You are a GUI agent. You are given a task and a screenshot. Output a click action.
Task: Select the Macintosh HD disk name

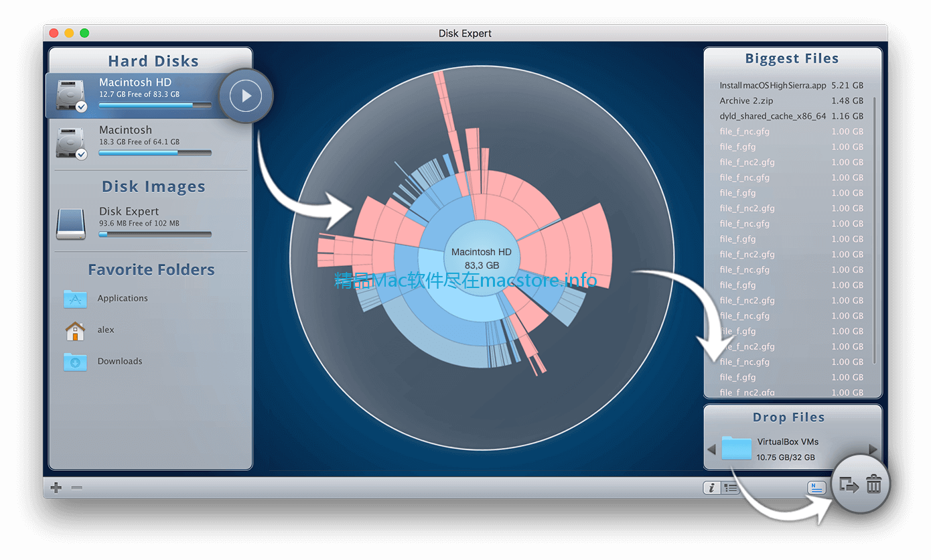pyautogui.click(x=135, y=82)
